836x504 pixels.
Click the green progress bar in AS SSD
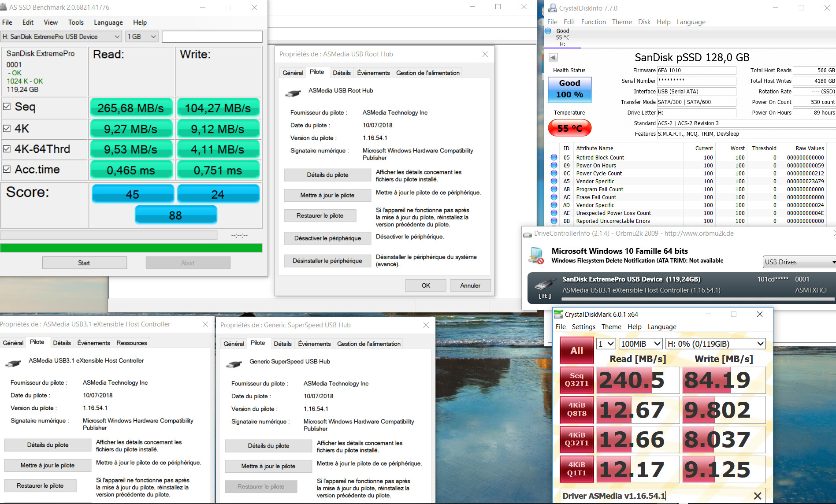(x=131, y=248)
